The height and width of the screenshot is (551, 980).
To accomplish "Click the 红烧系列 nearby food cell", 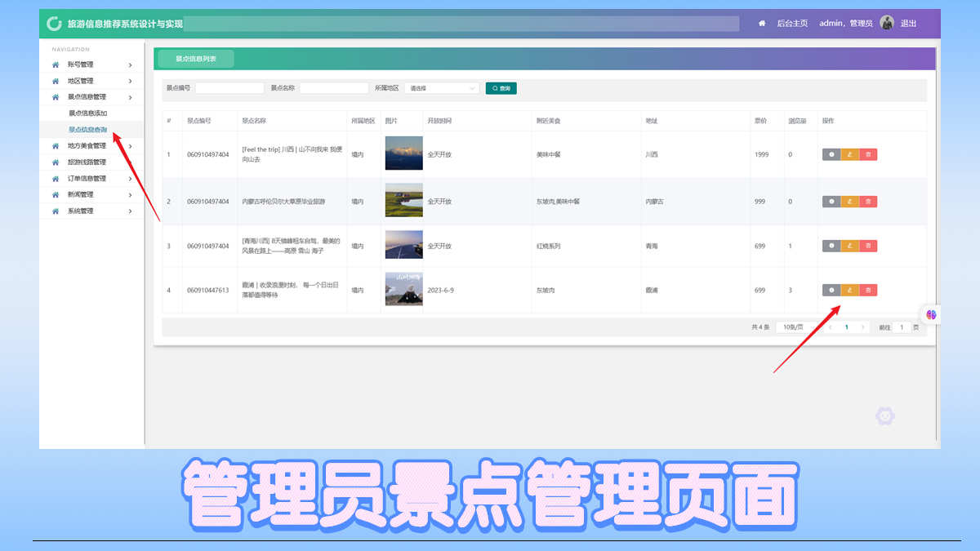I will pyautogui.click(x=548, y=246).
